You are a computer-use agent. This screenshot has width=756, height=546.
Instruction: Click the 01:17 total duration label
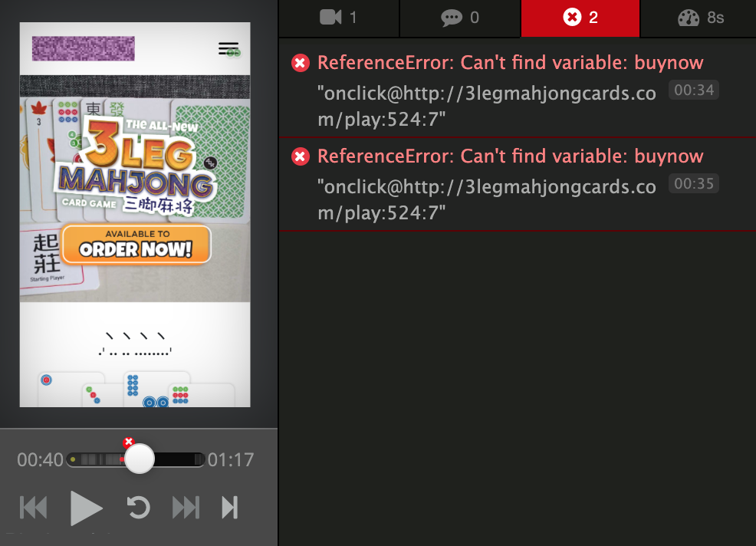coord(231,459)
